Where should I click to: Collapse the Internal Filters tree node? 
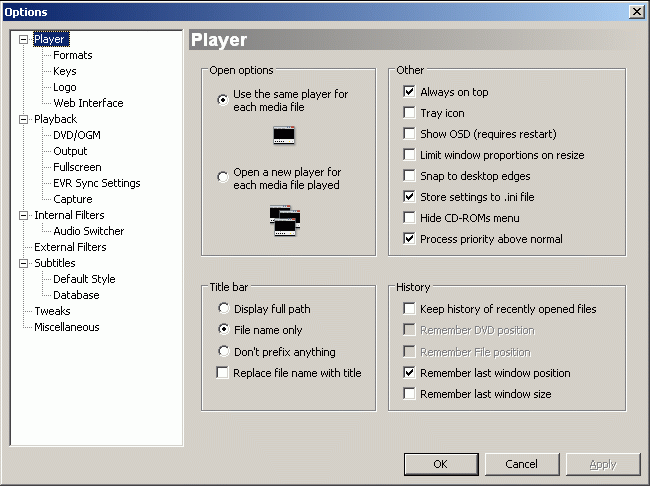coord(24,216)
